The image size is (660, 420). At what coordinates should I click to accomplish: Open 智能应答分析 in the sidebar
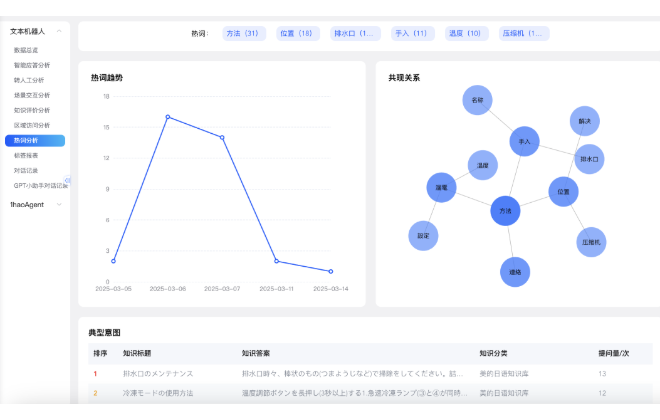pyautogui.click(x=32, y=65)
